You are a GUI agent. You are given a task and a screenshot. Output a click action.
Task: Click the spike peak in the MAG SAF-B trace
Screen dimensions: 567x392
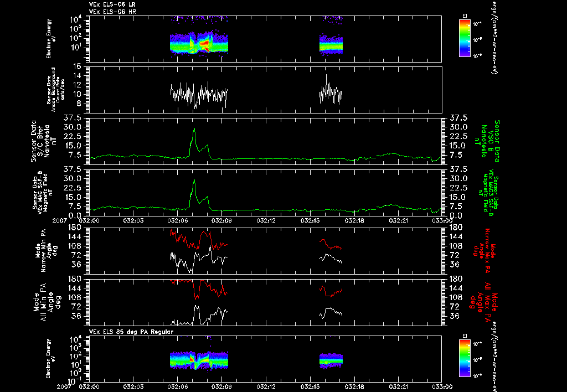click(194, 180)
